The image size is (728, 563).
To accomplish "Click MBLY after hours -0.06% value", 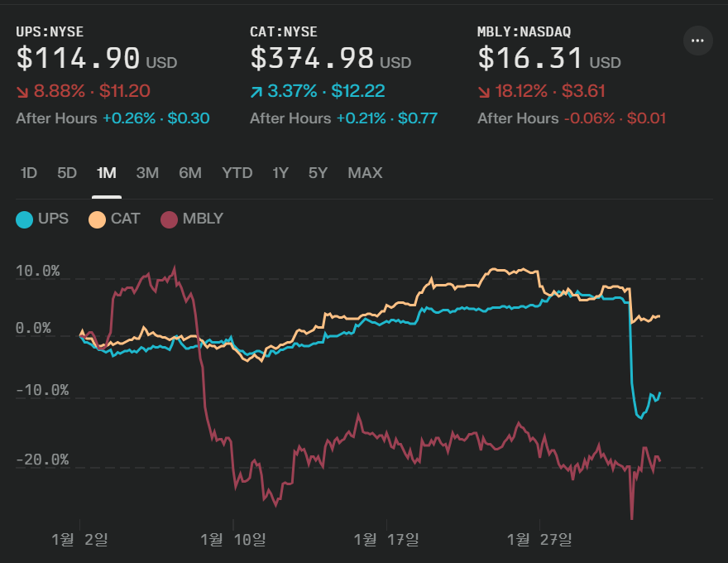I will coord(589,118).
